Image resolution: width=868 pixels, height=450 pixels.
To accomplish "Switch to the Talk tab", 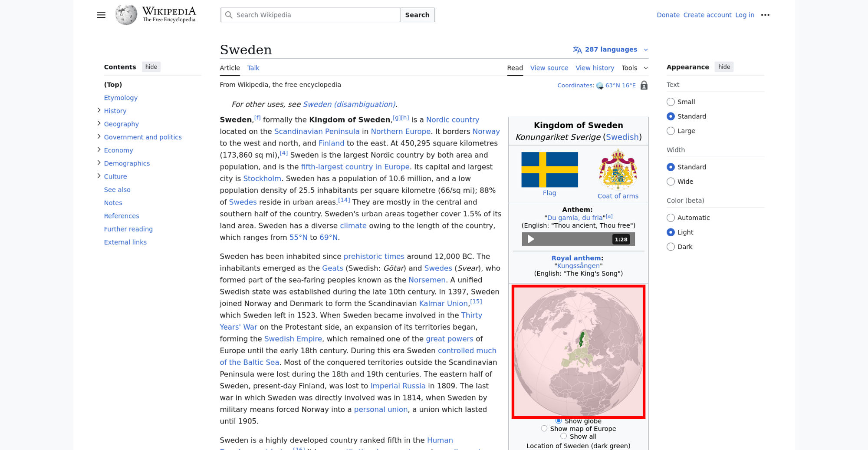I will click(253, 68).
